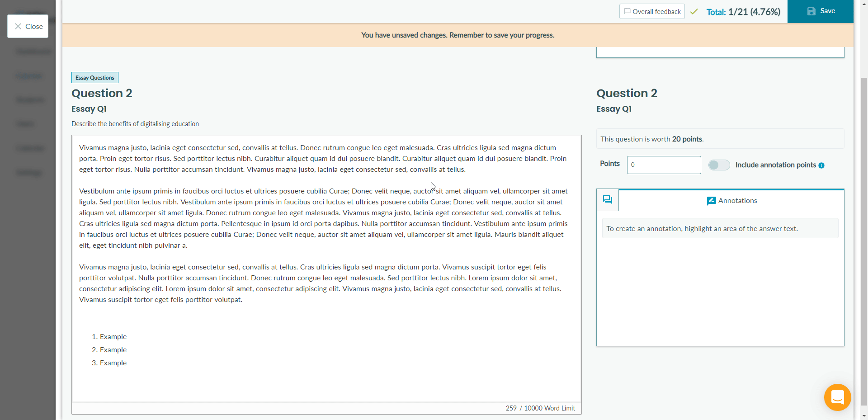Open the support chat bubble

(x=837, y=397)
